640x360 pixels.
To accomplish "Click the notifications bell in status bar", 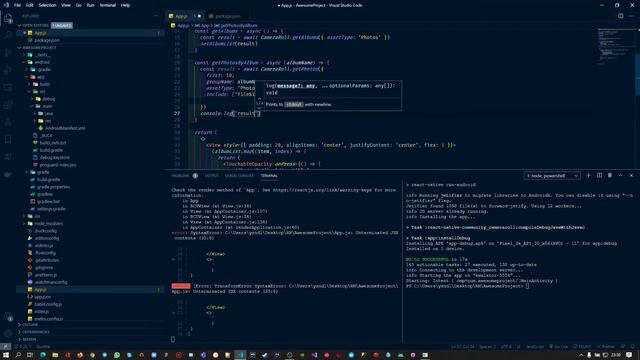I will (x=632, y=347).
